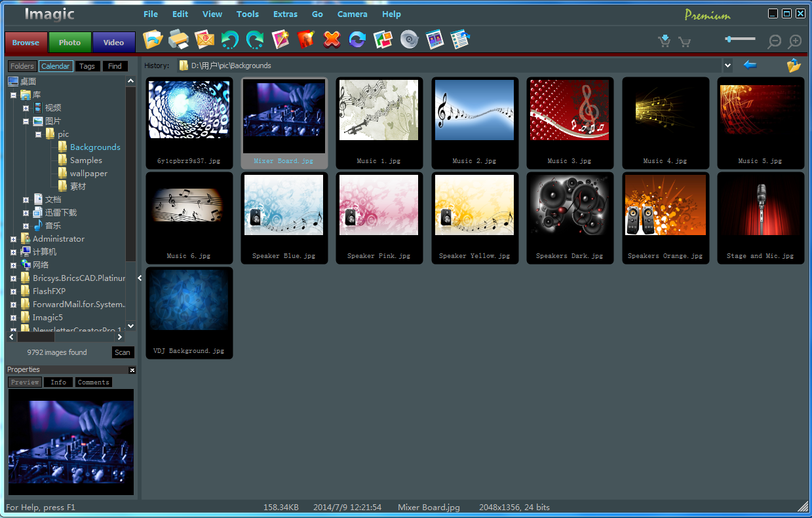Screen dimensions: 812x518
Task: Click the printer icon to print
Action: [x=179, y=40]
